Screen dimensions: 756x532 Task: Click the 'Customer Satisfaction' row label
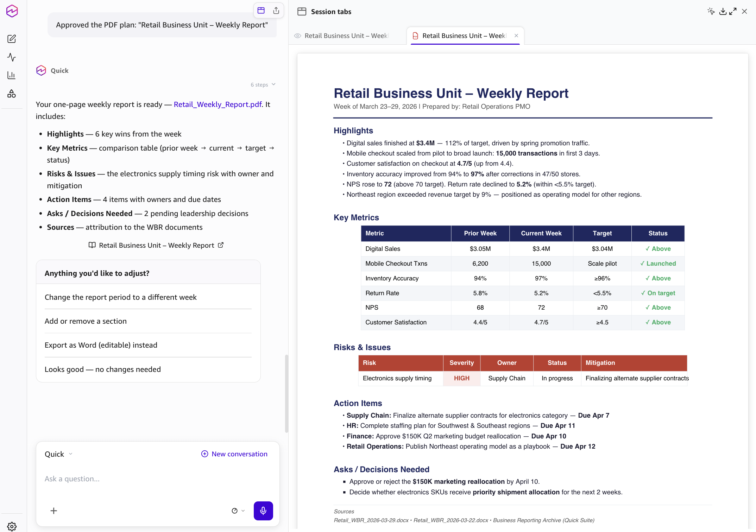[396, 322]
